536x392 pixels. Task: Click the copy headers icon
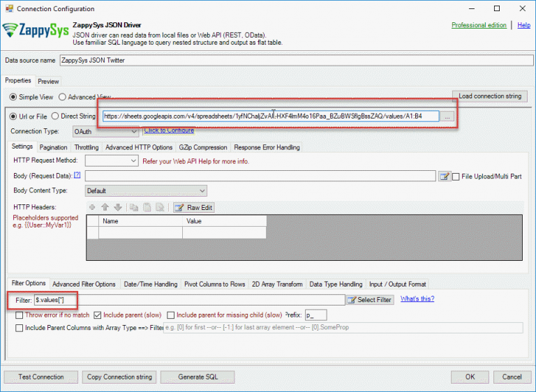133,207
